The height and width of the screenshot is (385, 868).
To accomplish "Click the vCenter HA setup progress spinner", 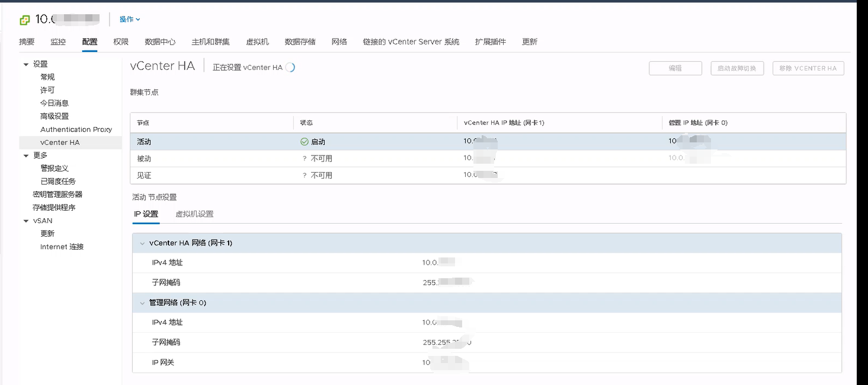I will [x=290, y=68].
